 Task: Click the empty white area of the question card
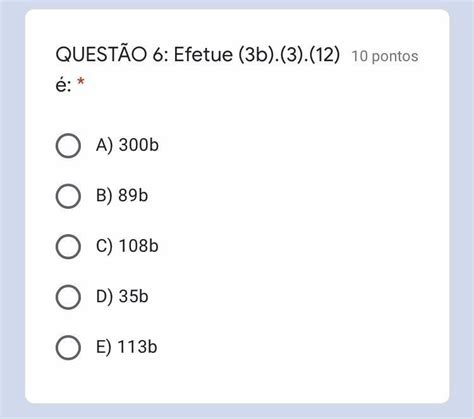click(x=300, y=233)
